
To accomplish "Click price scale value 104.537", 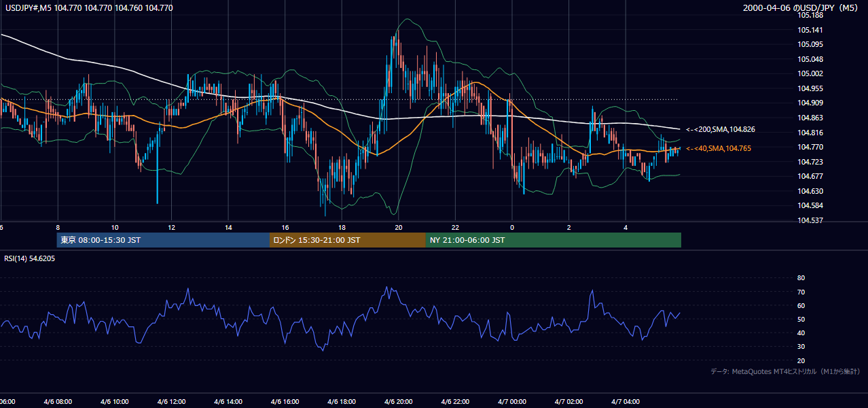I will pos(810,220).
